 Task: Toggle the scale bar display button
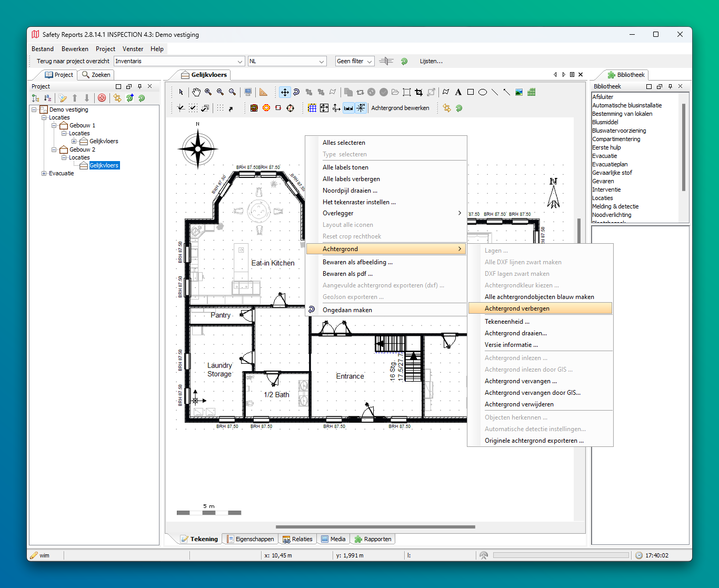click(x=348, y=108)
